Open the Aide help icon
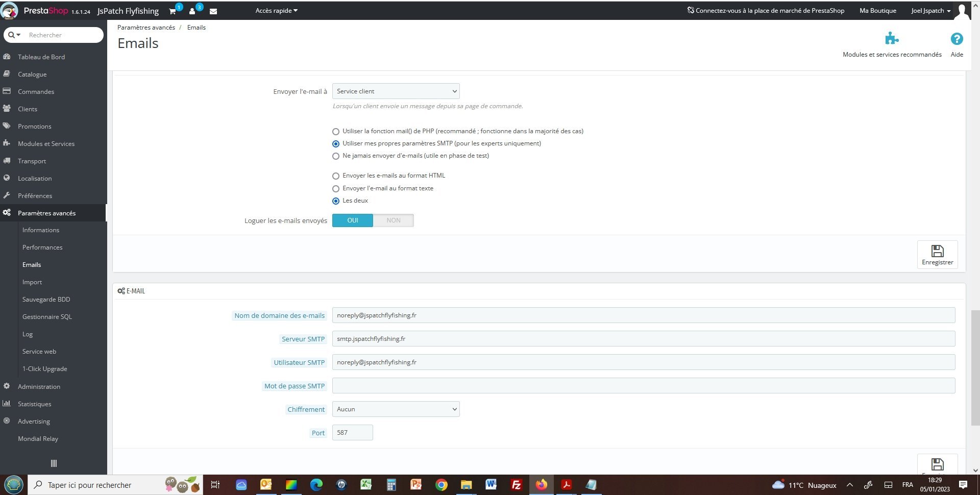This screenshot has width=980, height=495. (x=957, y=39)
